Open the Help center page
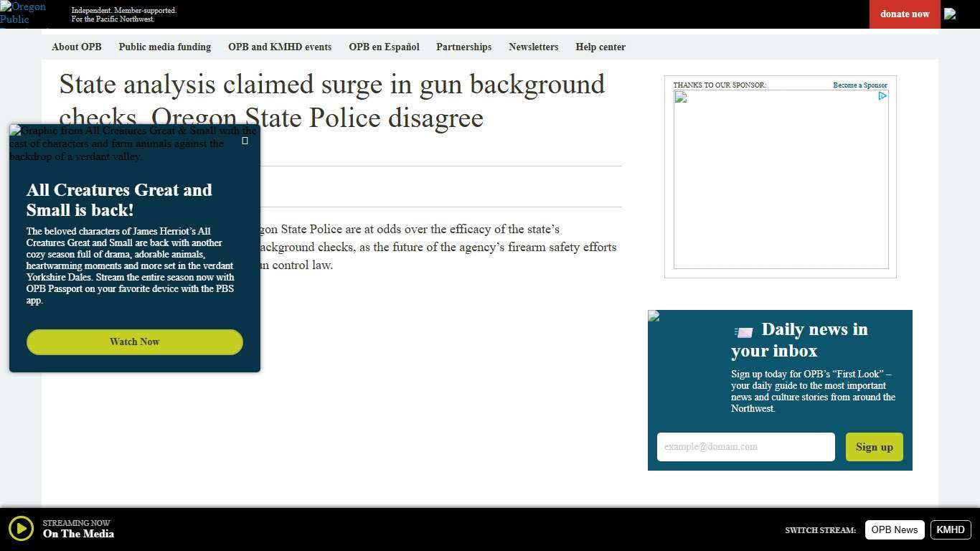This screenshot has width=980, height=551. click(600, 47)
